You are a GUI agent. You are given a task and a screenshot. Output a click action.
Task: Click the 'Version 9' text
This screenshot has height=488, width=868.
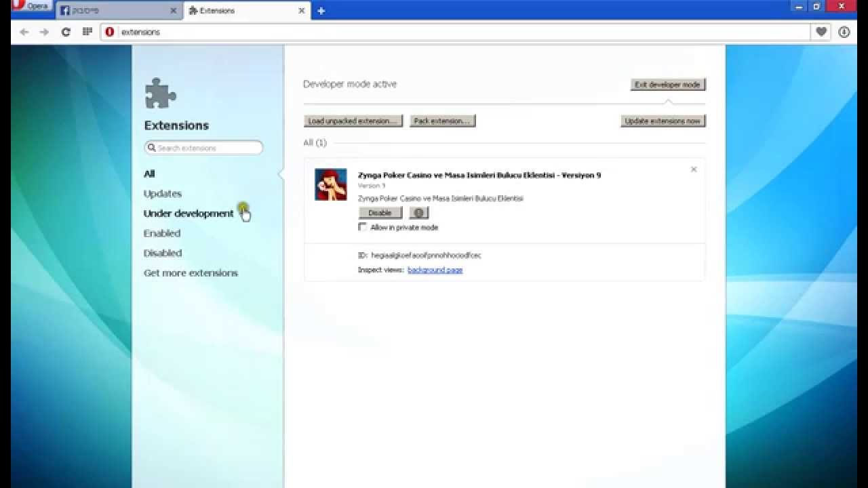click(372, 186)
